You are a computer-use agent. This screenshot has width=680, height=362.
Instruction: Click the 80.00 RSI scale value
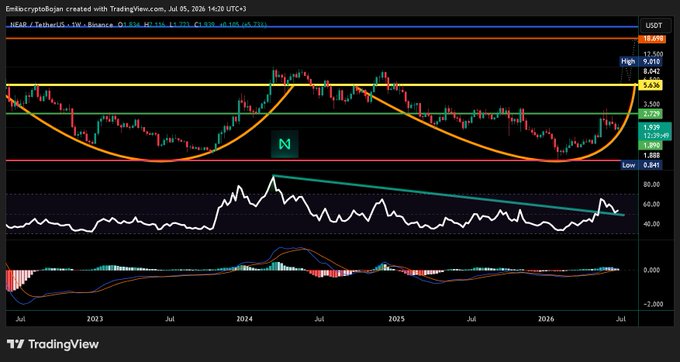point(652,184)
